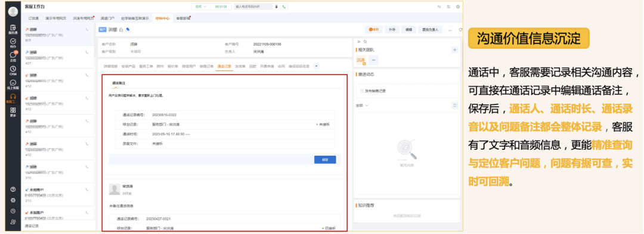Click the 已接听 status label
Viewport: 644px width, 234px height.
tap(329, 228)
